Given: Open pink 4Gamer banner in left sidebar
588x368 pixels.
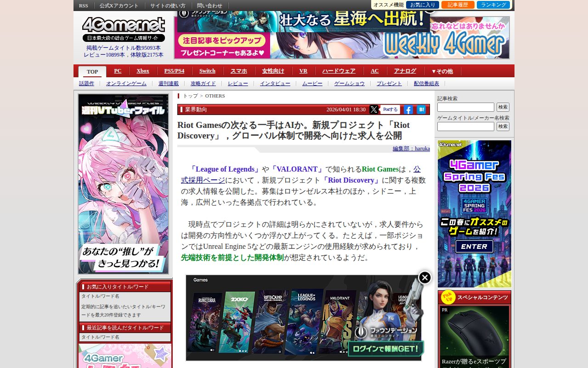Looking at the screenshot, I should coord(125,356).
